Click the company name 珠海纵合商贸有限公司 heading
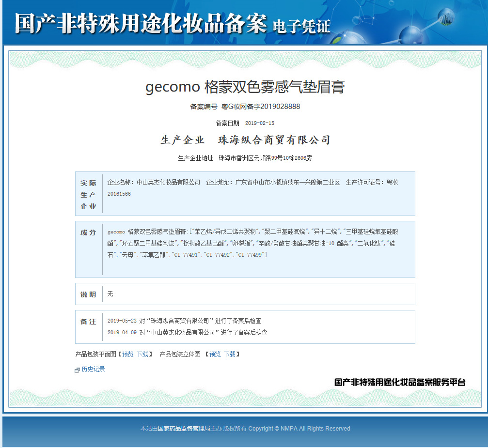Viewport: 488px width, 448px height. click(x=274, y=140)
